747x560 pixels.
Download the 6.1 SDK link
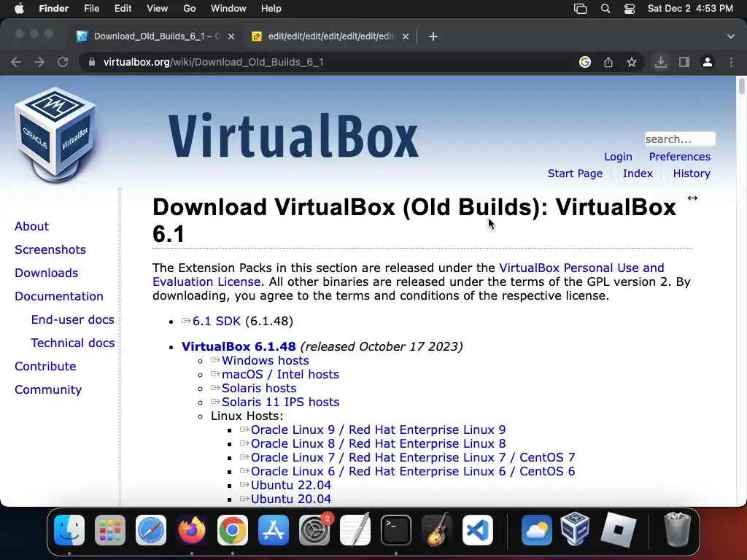coord(216,321)
